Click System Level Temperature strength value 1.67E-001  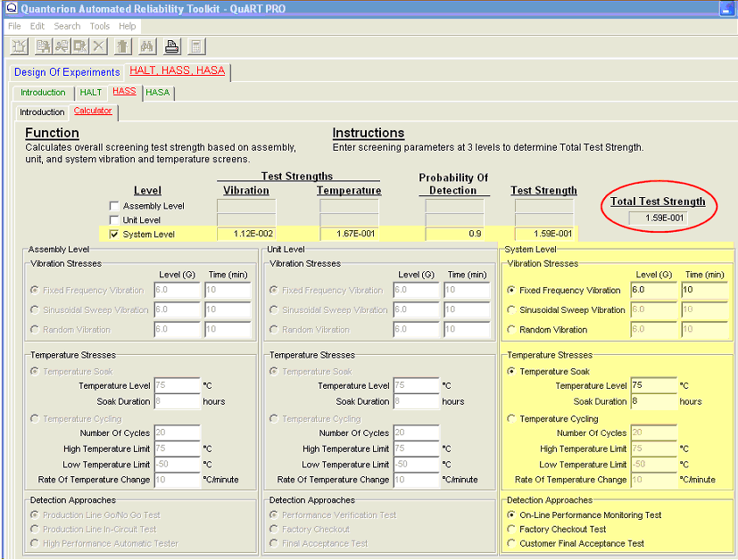[x=349, y=234]
